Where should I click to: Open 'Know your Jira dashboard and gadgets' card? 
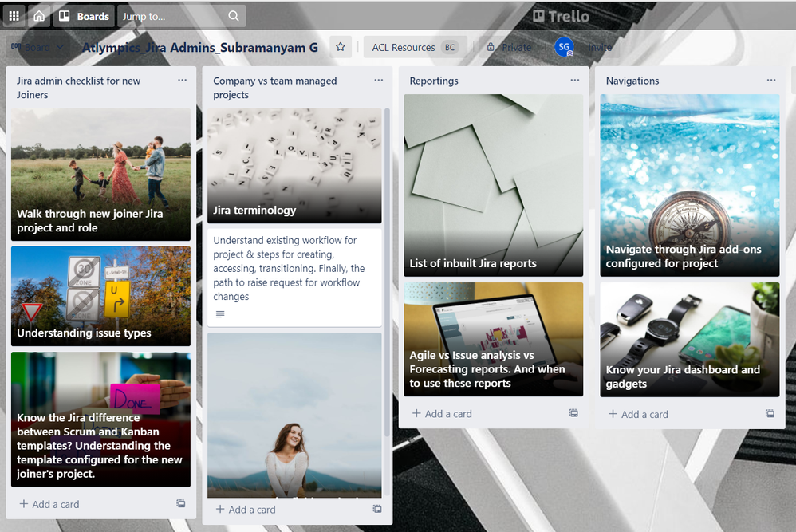[690, 340]
